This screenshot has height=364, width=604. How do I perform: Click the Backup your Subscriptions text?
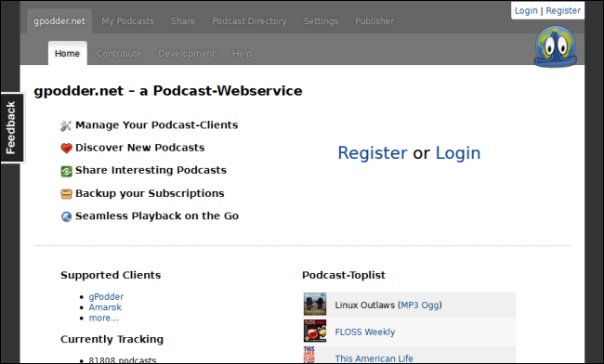point(150,193)
